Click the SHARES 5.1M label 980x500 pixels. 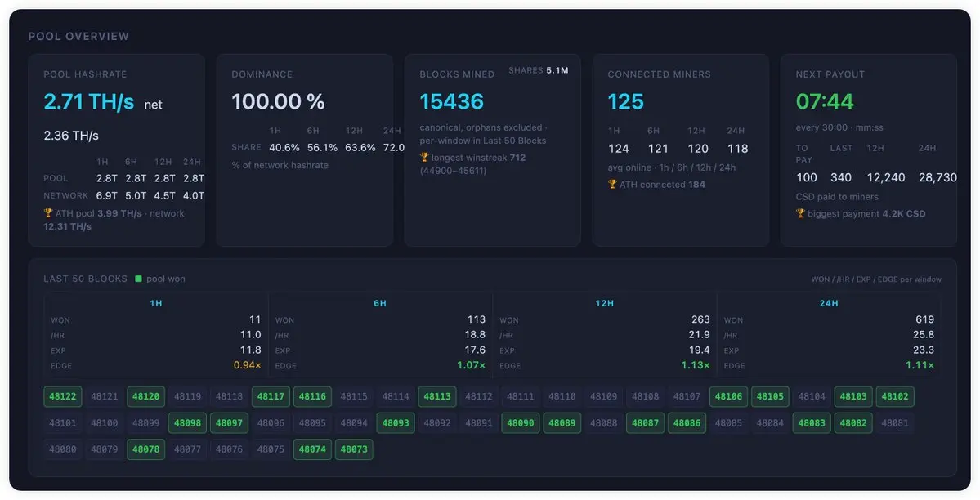pos(538,70)
